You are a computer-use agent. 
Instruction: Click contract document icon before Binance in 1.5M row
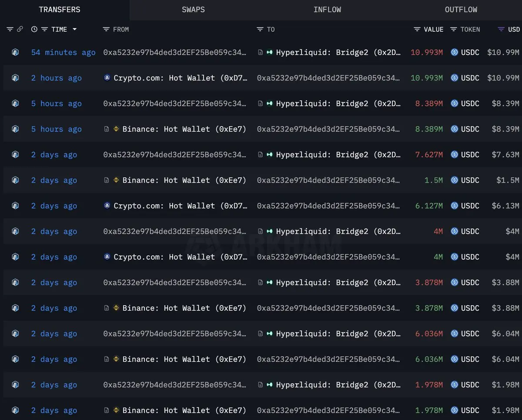107,180
